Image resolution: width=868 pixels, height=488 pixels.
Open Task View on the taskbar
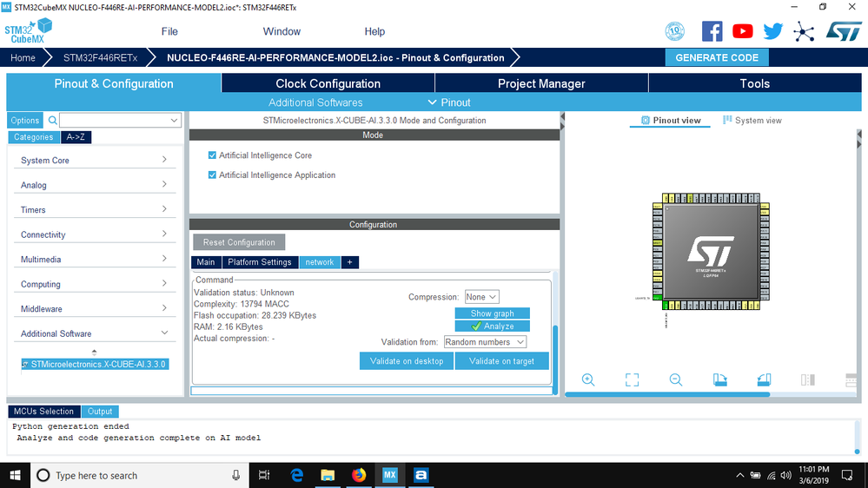[x=264, y=475]
